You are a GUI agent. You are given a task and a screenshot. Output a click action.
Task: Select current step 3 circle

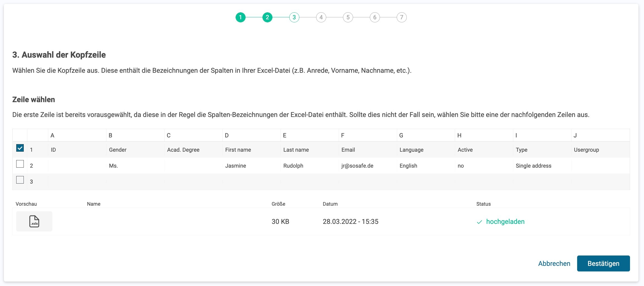294,17
